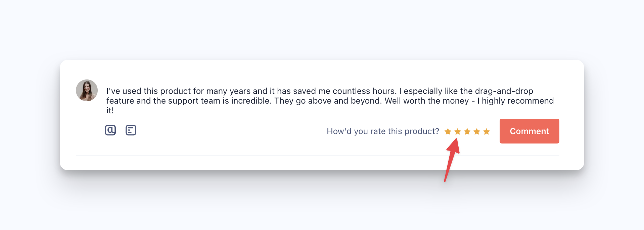The height and width of the screenshot is (230, 644).
Task: Click "highly recommend" in the review
Action: pos(517,101)
